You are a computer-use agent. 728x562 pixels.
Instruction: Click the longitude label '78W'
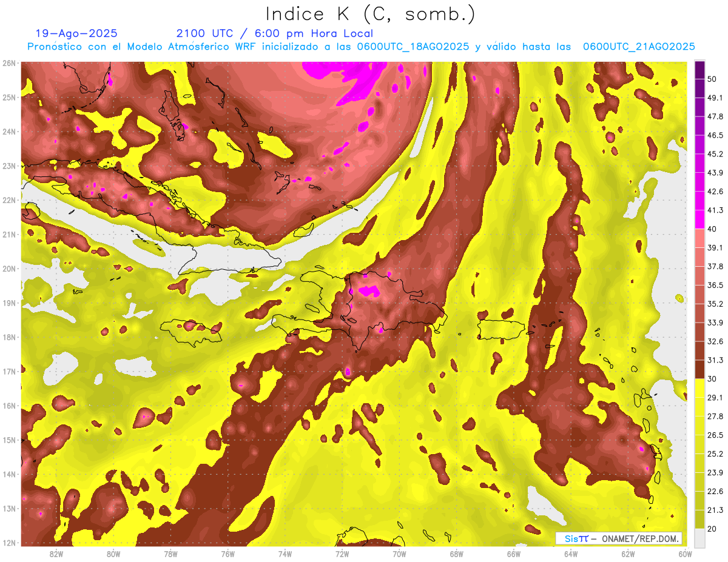click(x=170, y=554)
